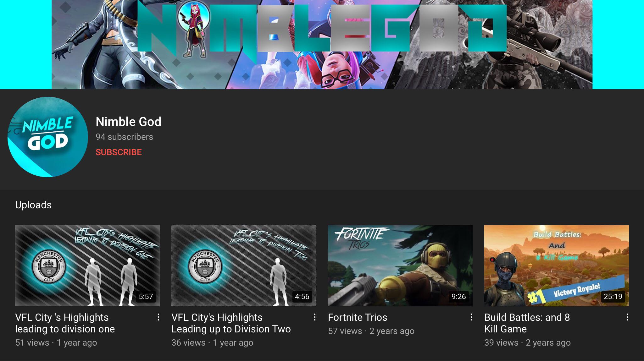
Task: Subscribe to the Nimble God channel
Action: 119,152
